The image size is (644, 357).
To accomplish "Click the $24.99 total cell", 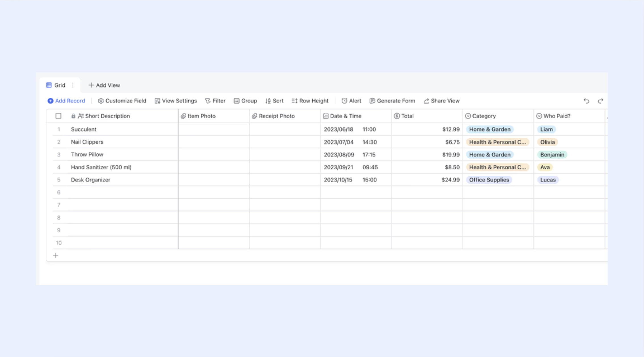I will [x=427, y=180].
